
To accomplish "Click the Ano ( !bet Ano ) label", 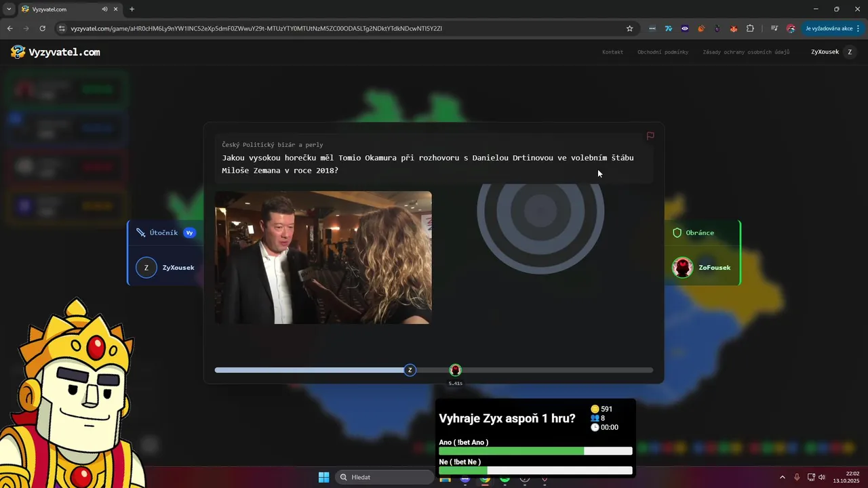I will point(464,443).
